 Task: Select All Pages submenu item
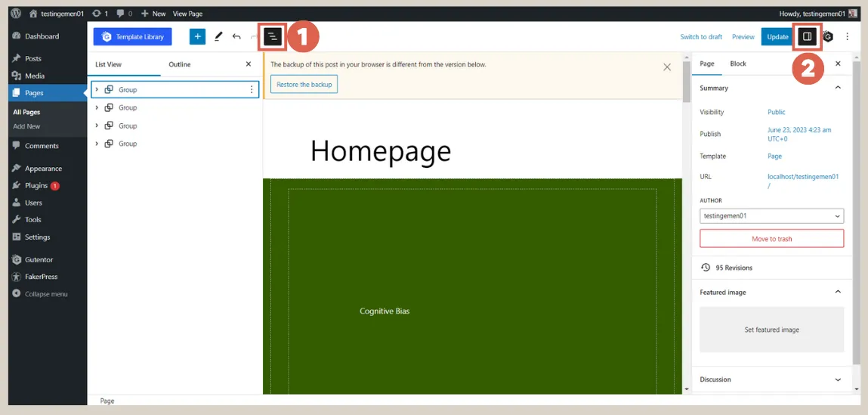26,112
